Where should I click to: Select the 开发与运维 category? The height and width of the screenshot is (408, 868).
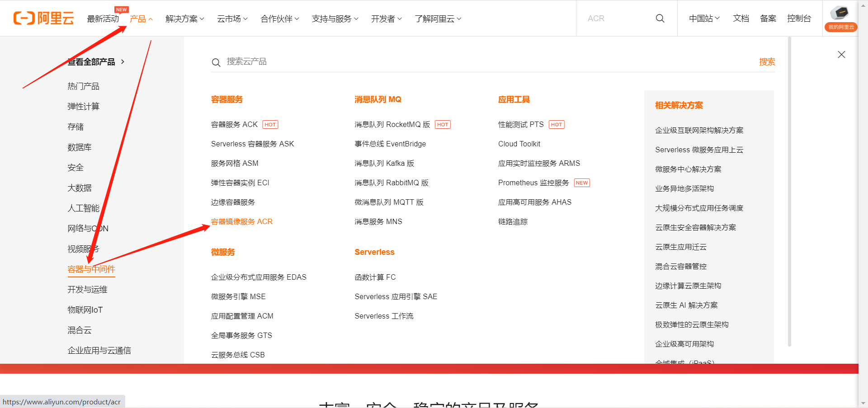pos(88,290)
